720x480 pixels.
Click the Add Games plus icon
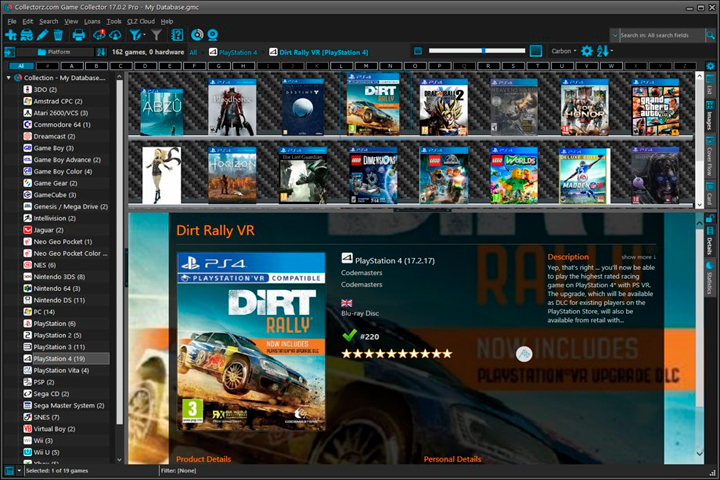10,35
